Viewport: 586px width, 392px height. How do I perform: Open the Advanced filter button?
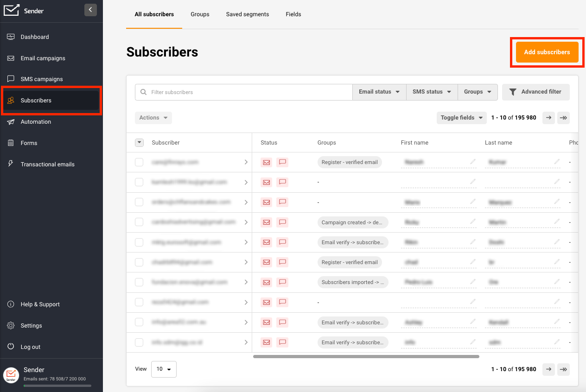(535, 92)
